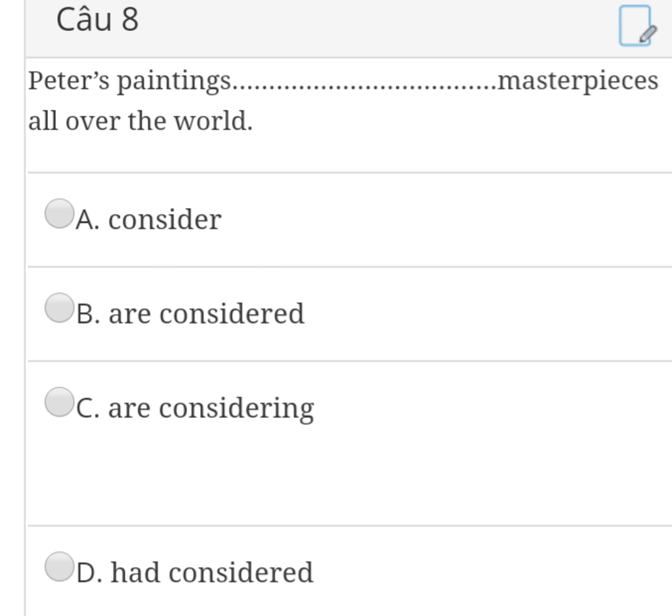This screenshot has height=616, width=672.
Task: Click the line 'all over the world.'
Action: point(140,121)
